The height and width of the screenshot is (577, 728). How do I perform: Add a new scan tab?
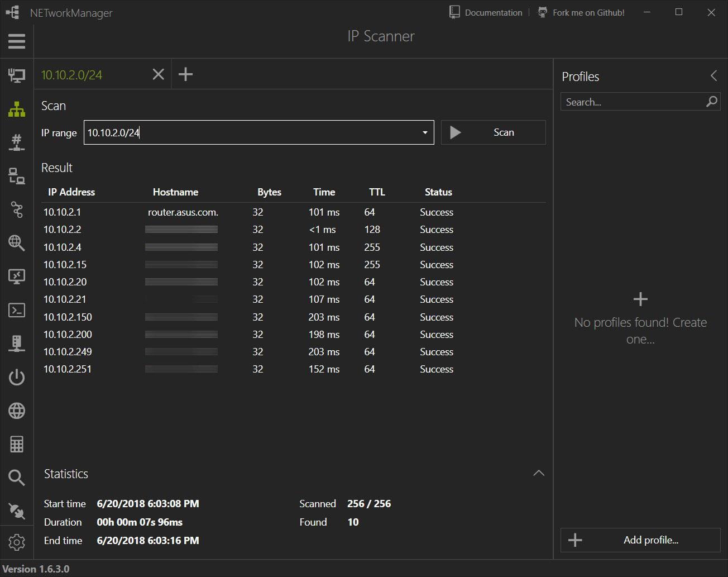[x=185, y=74]
